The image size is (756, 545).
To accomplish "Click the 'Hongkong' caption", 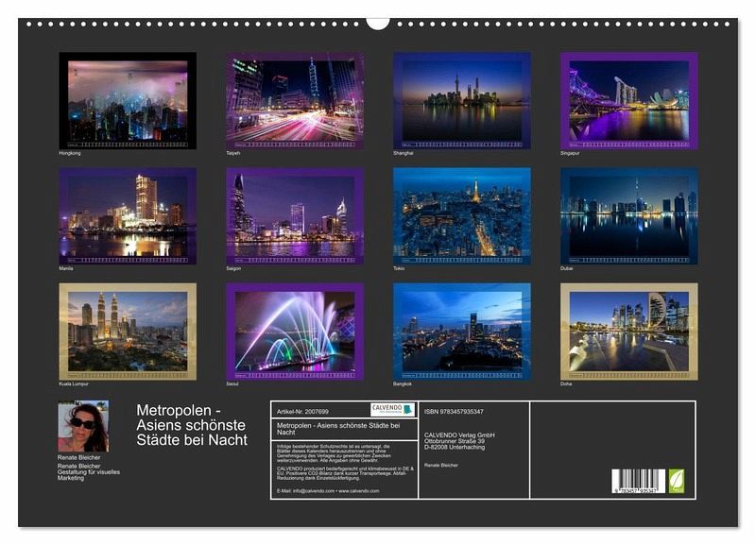I will [70, 153].
